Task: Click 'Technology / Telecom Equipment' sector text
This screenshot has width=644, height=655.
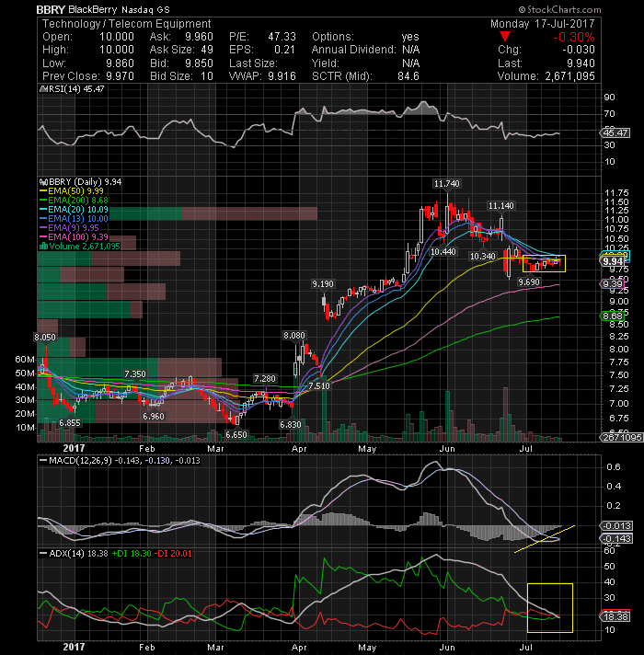Action: 127,24
